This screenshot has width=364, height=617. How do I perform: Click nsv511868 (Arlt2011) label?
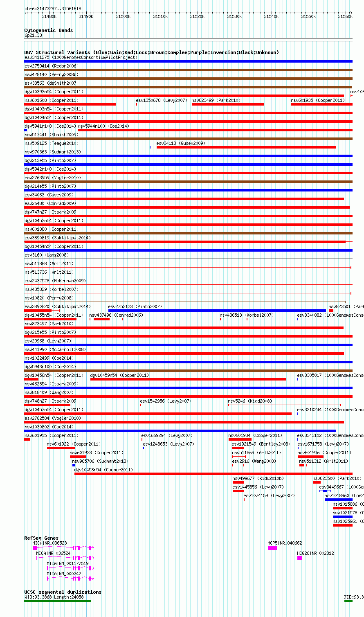point(49,263)
